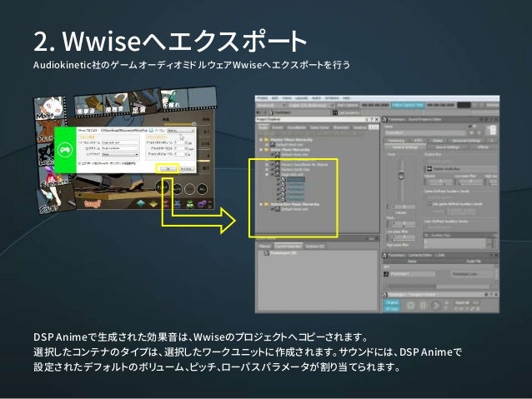Select Default Work Unit under Interactive Music Hierarchy
532x399 pixels.
coord(294,209)
